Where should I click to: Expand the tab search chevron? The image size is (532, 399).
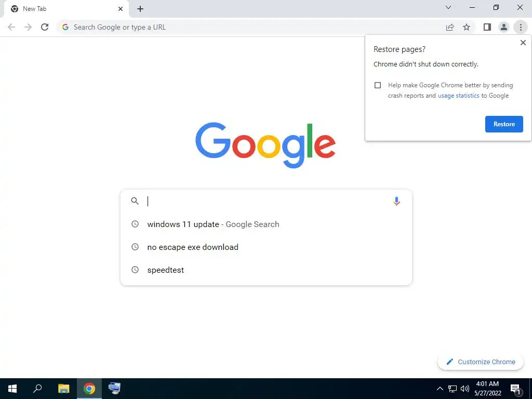[x=448, y=7]
